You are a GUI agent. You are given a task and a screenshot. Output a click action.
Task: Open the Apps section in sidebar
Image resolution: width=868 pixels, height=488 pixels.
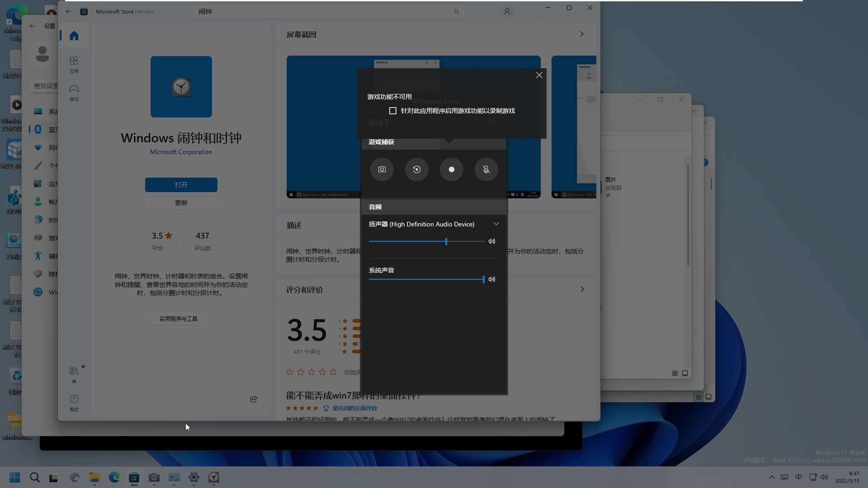[74, 64]
